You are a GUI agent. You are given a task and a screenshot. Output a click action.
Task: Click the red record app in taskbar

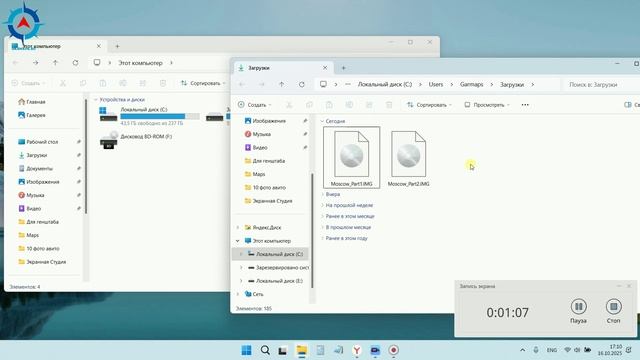(x=393, y=350)
